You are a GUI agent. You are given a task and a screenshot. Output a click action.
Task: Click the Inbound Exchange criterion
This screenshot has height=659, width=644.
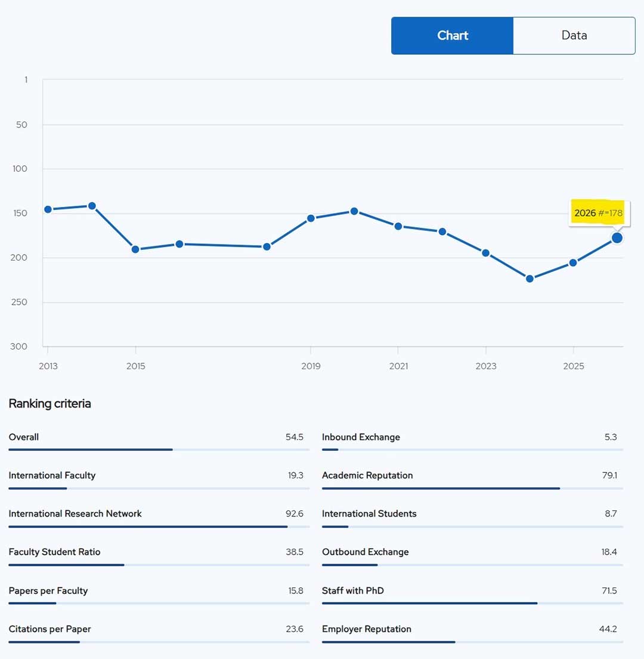tap(361, 437)
